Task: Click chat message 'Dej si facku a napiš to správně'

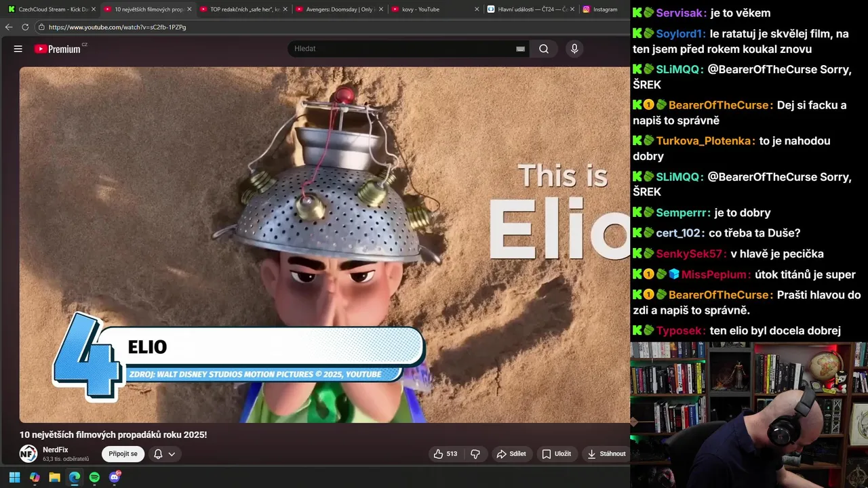Action: [740, 113]
